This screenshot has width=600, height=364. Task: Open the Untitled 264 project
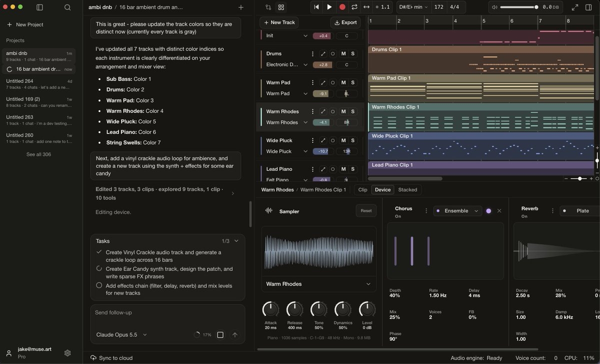click(x=39, y=84)
